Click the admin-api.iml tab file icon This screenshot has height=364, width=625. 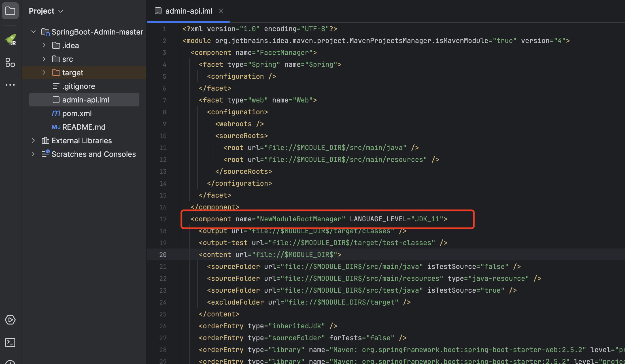tap(158, 11)
